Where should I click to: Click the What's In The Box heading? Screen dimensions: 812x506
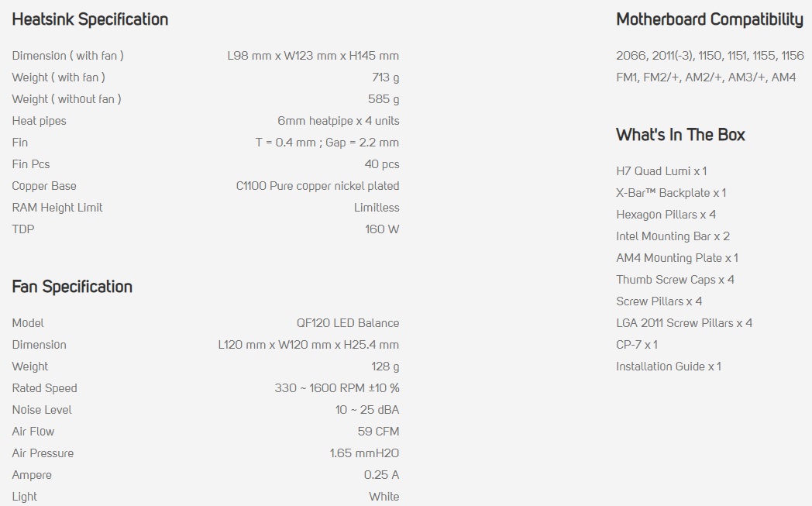[680, 135]
